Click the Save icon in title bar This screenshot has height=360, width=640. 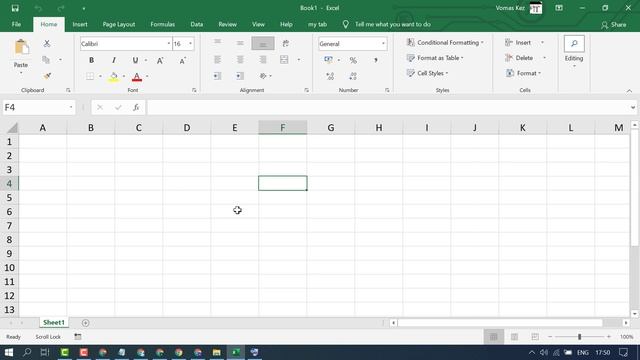click(15, 8)
